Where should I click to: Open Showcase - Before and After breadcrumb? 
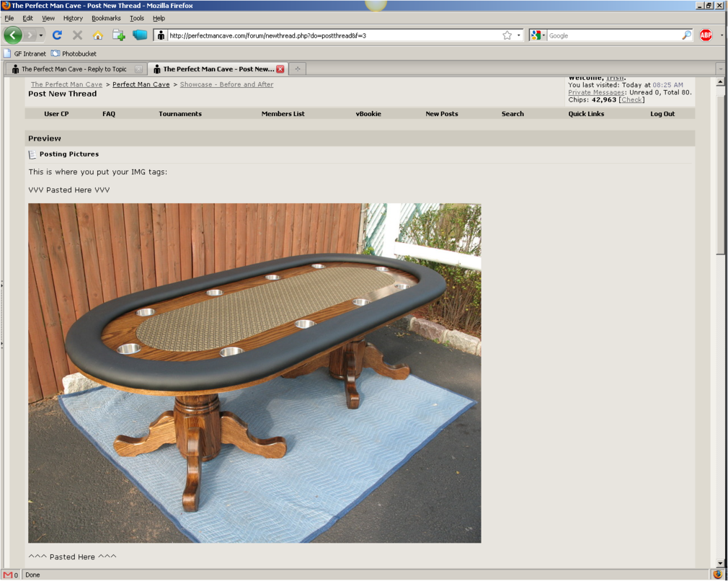tap(226, 84)
